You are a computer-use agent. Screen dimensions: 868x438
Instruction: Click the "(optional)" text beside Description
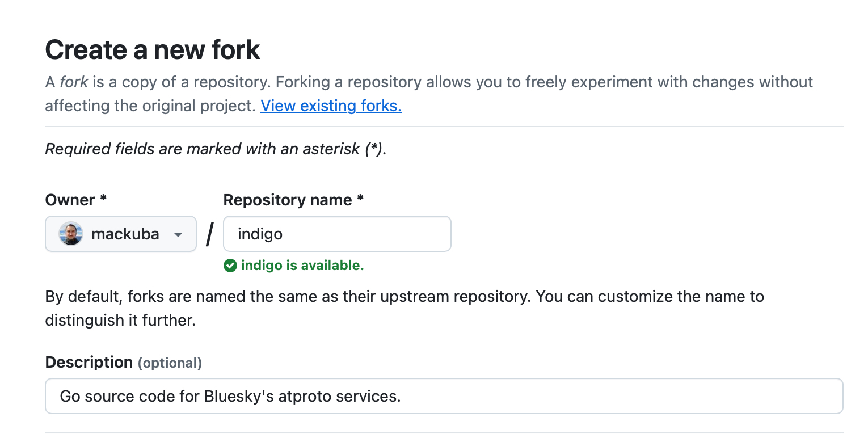click(x=170, y=363)
